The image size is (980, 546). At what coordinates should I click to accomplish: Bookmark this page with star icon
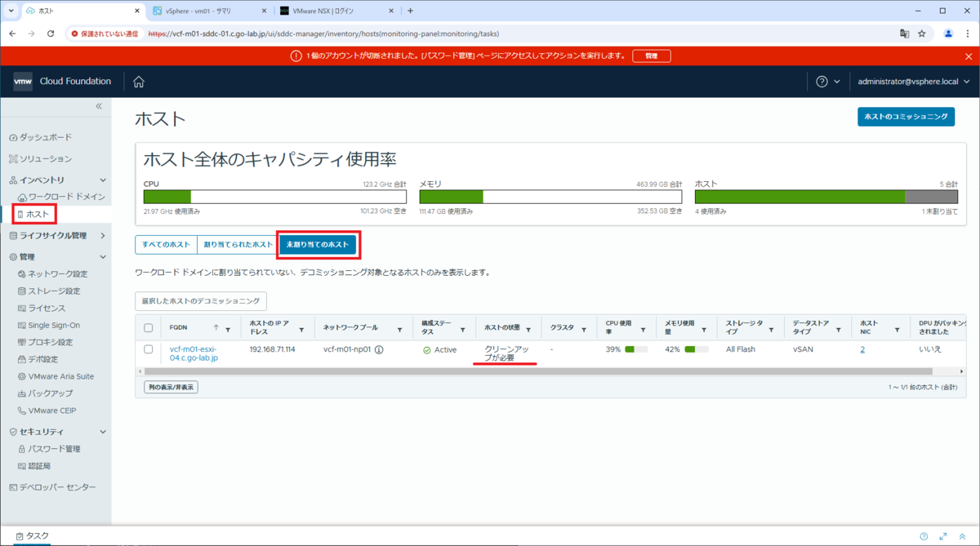coord(922,33)
